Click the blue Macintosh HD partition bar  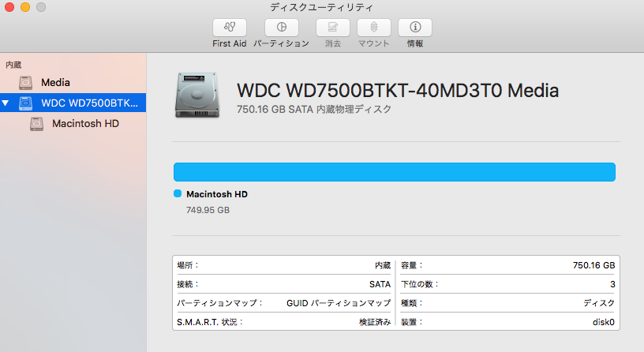tap(395, 172)
